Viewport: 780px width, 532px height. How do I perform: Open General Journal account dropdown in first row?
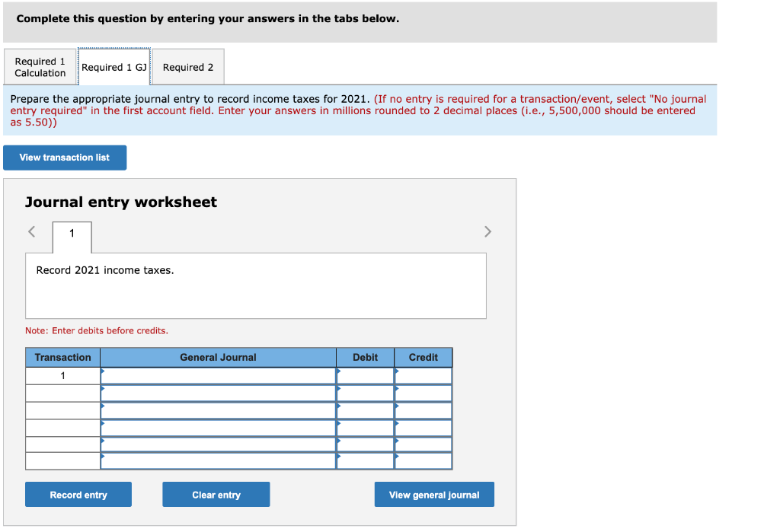coord(219,376)
